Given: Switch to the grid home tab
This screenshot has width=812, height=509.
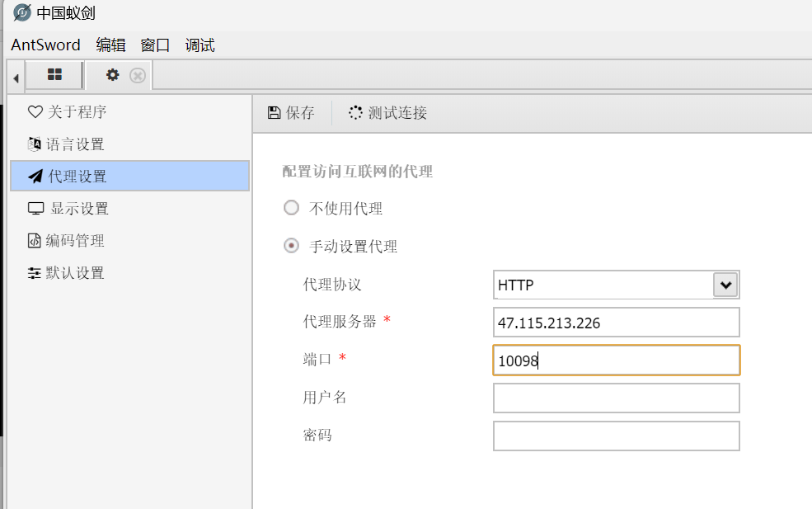Looking at the screenshot, I should point(54,74).
